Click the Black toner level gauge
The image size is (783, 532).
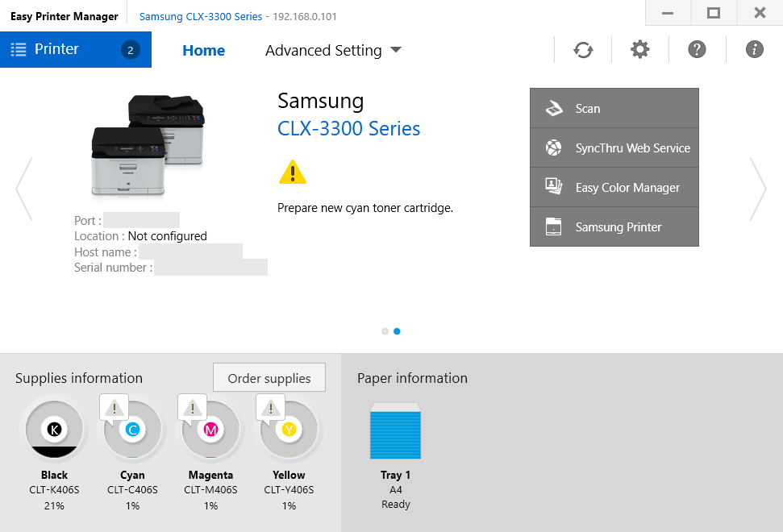[54, 429]
